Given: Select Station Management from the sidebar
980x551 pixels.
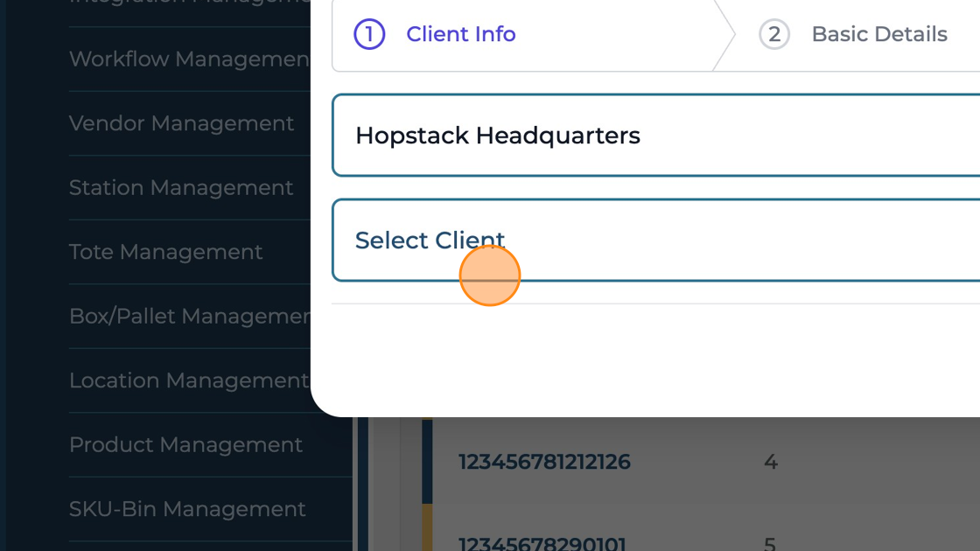Looking at the screenshot, I should (x=181, y=188).
